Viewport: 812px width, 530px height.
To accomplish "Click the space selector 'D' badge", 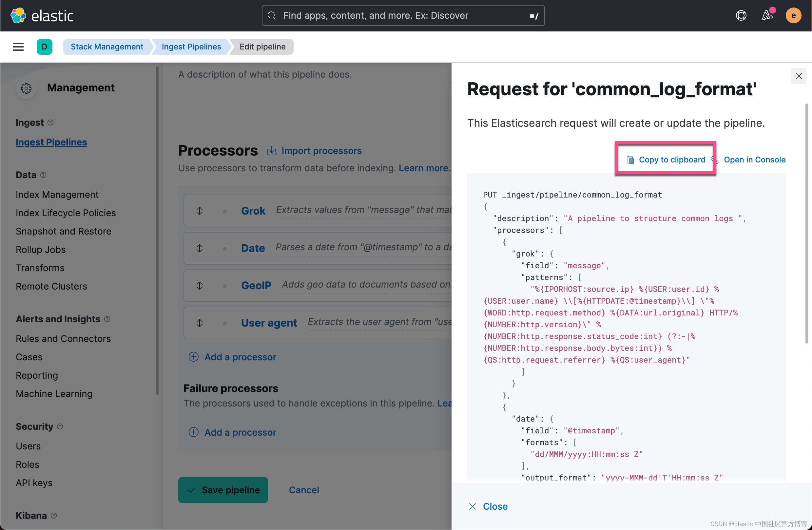I will (44, 47).
